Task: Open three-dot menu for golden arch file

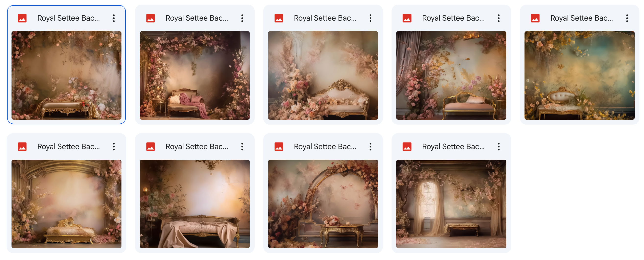Action: pos(114,146)
